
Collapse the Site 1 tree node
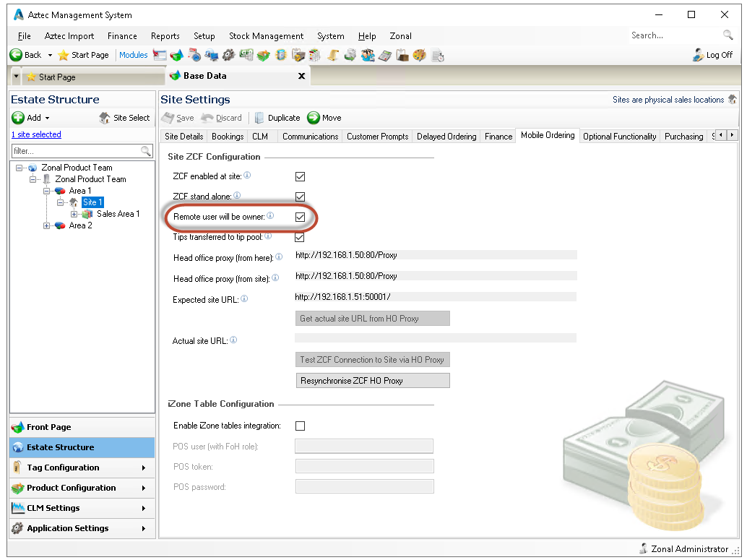pyautogui.click(x=60, y=202)
